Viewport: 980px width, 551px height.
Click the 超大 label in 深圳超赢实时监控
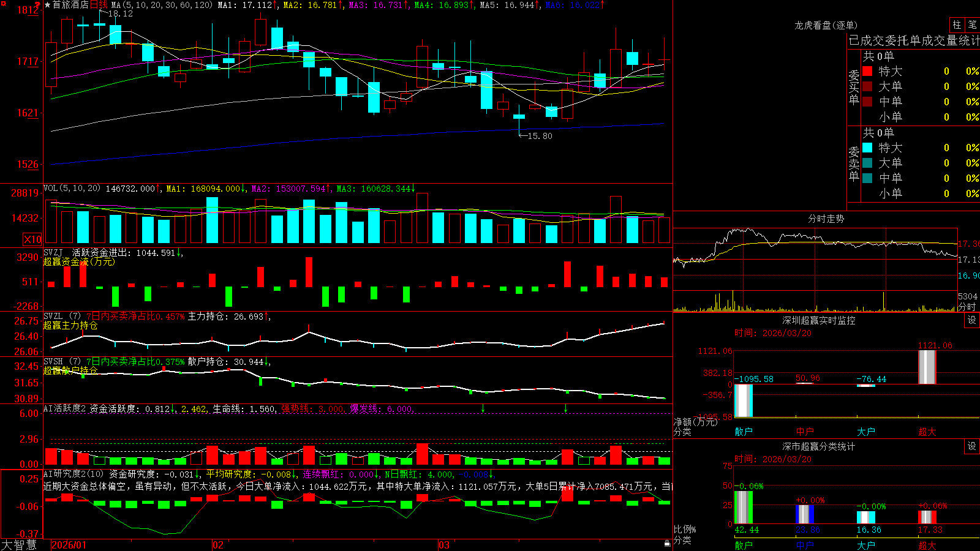[x=927, y=432]
